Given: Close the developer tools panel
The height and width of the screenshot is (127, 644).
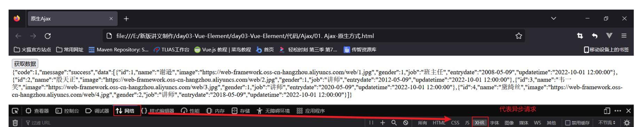Looking at the screenshot, I should click(x=628, y=111).
